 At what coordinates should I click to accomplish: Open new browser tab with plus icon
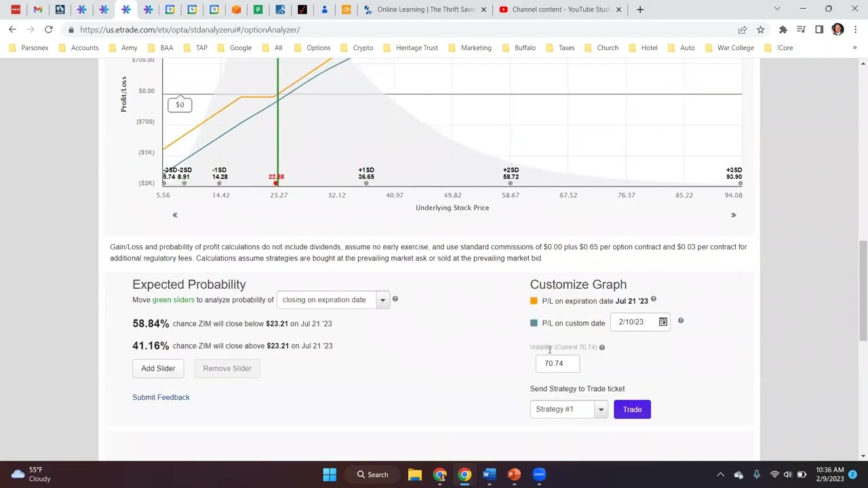[640, 9]
